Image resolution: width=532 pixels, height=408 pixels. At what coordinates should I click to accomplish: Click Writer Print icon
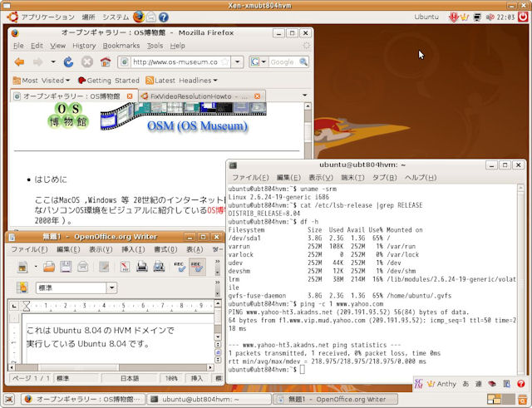click(142, 267)
